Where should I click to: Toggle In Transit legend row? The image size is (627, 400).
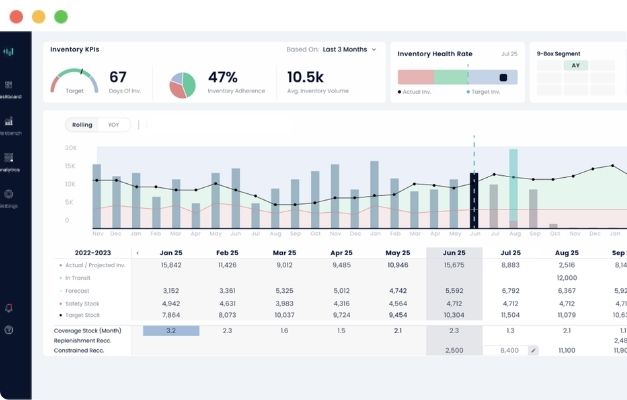[x=75, y=278]
